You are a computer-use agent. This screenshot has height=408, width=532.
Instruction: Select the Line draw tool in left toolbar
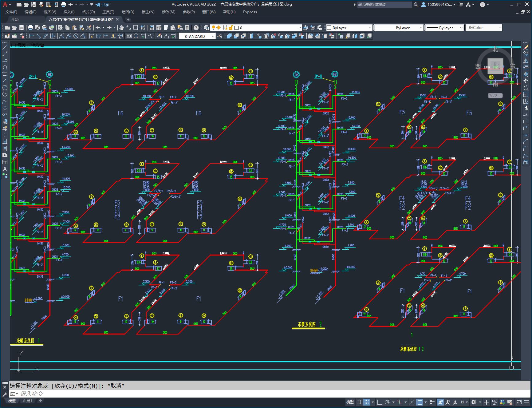[x=5, y=47]
